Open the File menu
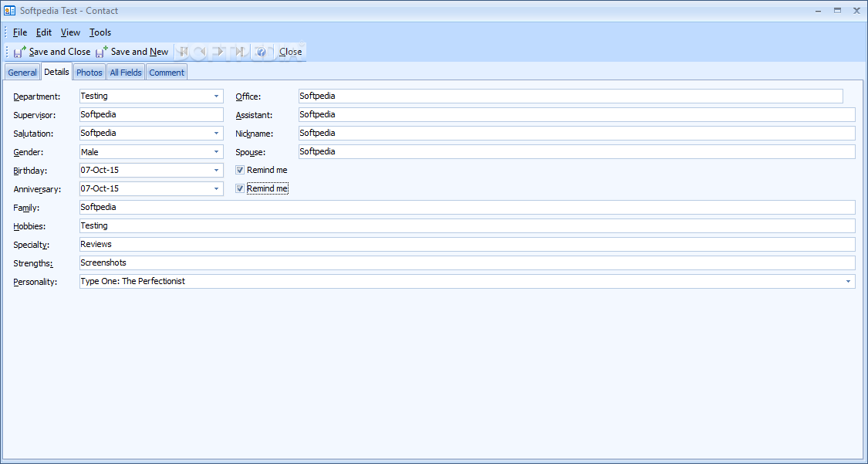This screenshot has width=868, height=464. [20, 32]
